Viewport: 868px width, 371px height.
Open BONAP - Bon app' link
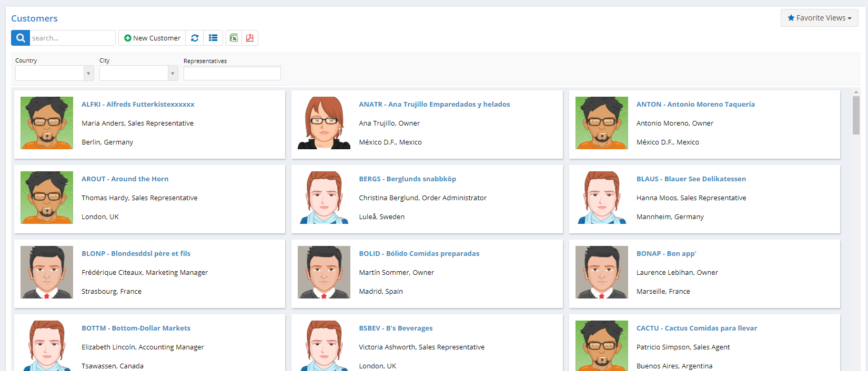pyautogui.click(x=667, y=253)
